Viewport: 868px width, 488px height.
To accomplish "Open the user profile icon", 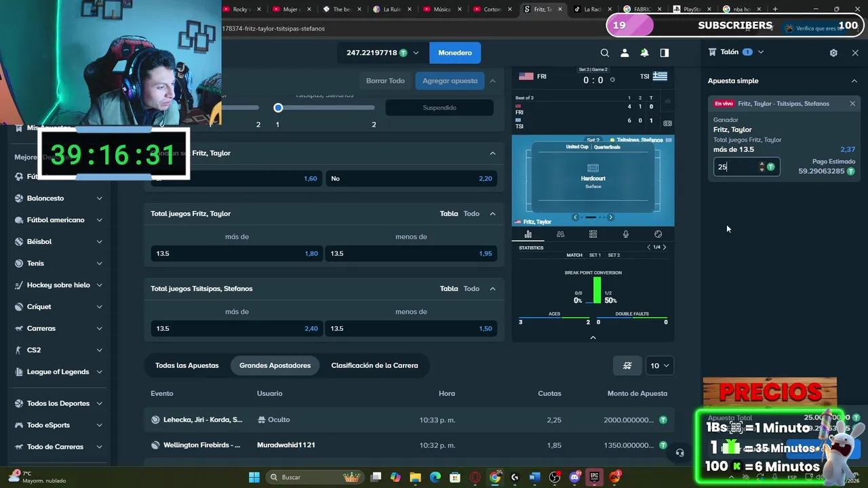I will click(625, 53).
